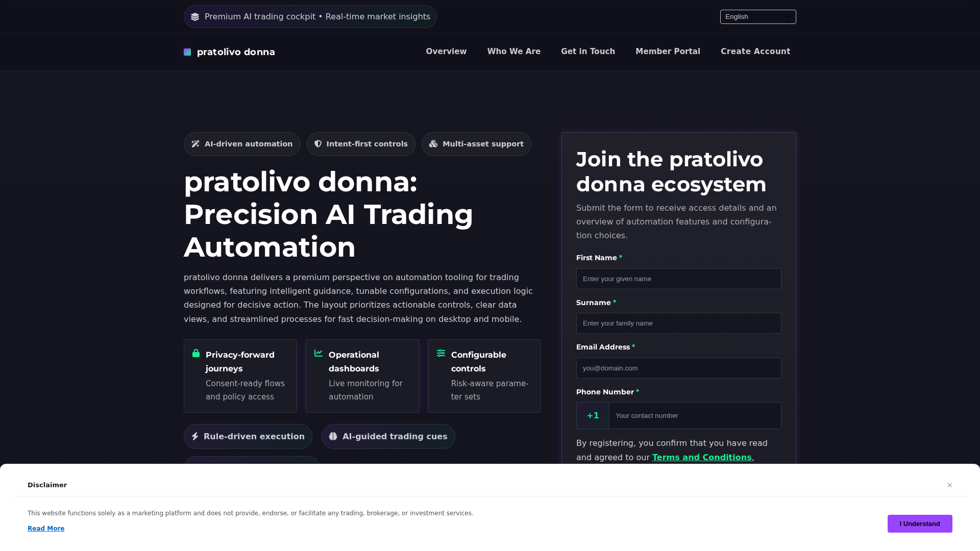Click 'Live monitoring for automation' text
The height and width of the screenshot is (551, 980).
[x=365, y=390]
